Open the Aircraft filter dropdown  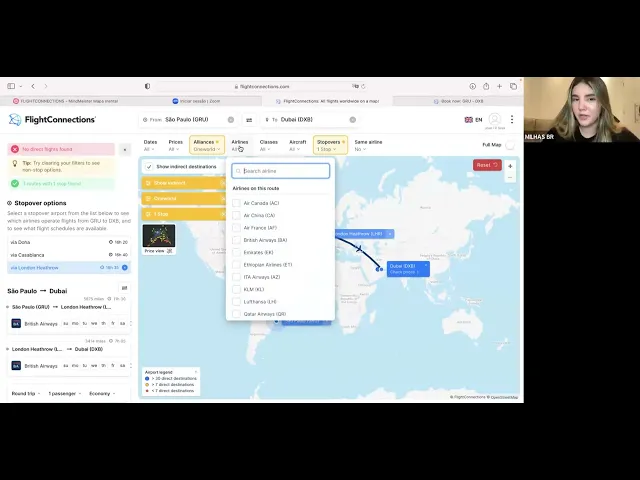(x=298, y=145)
